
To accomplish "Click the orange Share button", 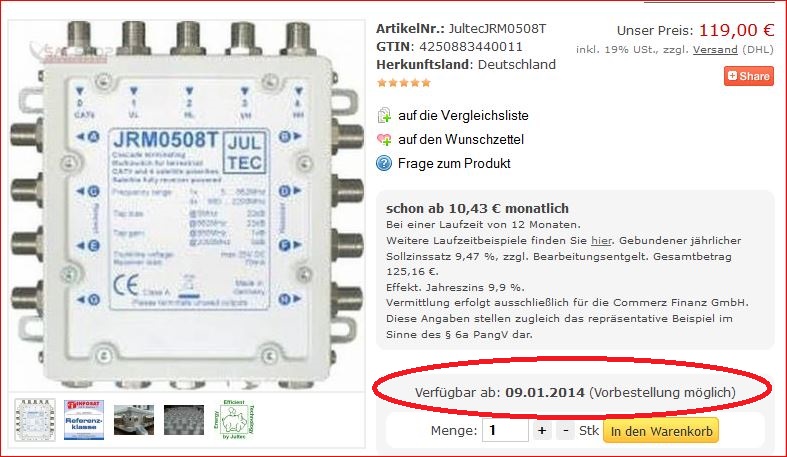I will coord(748,76).
